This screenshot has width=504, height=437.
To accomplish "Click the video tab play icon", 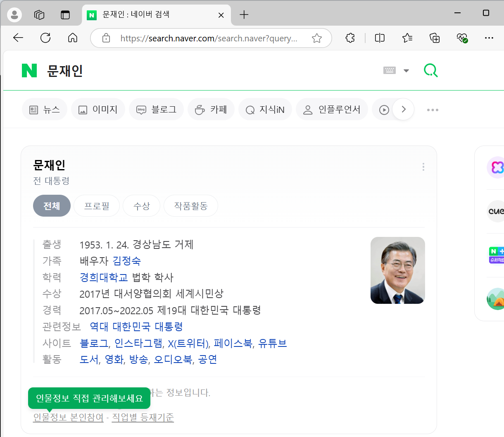I will click(x=384, y=110).
